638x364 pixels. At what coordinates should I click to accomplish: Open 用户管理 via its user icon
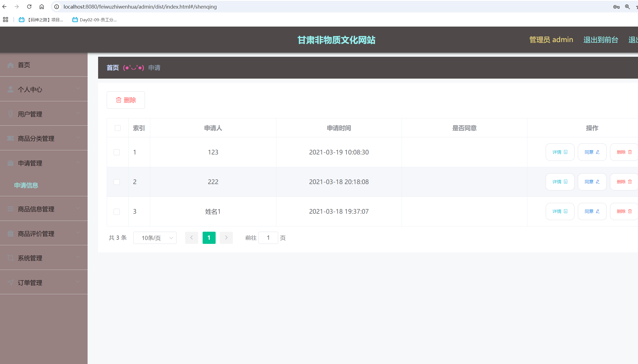[10, 114]
